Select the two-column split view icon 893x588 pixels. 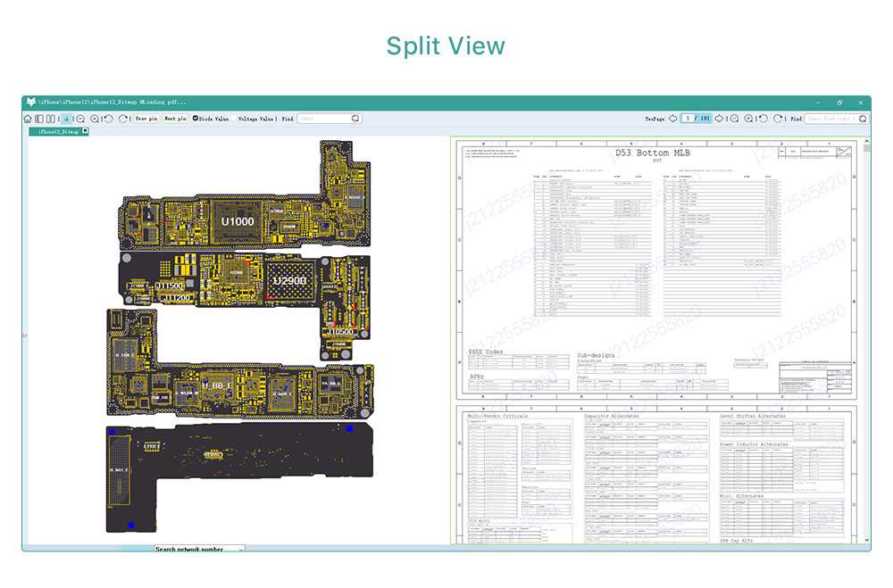click(51, 119)
